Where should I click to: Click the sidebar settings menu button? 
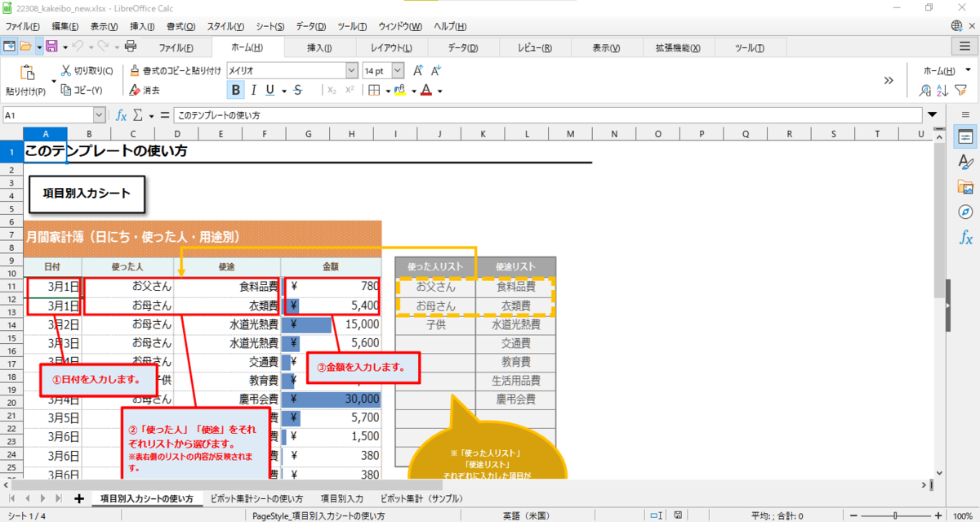(965, 115)
